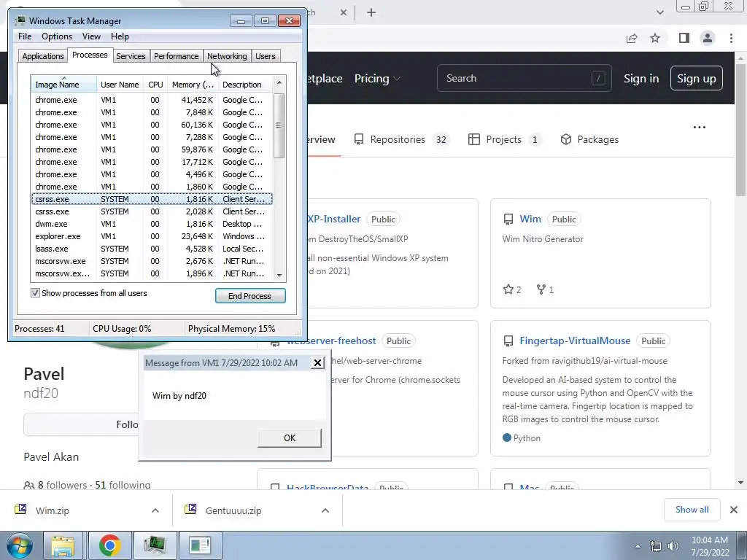Sort by the User Name column header
747x560 pixels.
click(120, 85)
